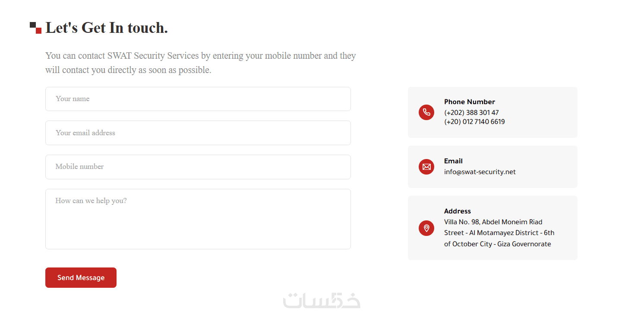
Task: Click the bold Phone Number label
Action: (x=469, y=102)
